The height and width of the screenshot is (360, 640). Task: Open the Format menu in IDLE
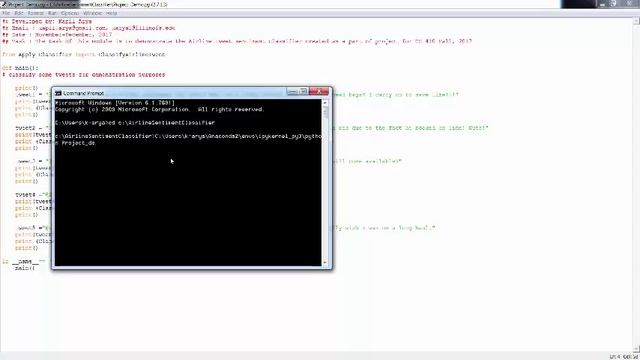(36, 13)
